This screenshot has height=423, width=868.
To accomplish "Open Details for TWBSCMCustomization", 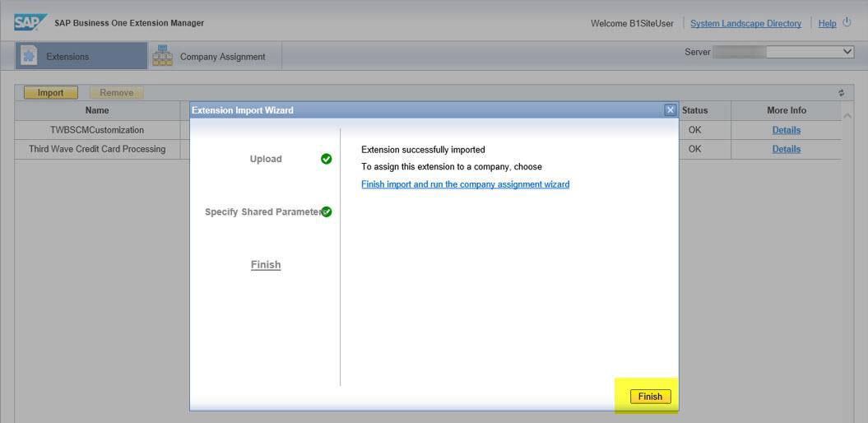I will click(x=786, y=130).
